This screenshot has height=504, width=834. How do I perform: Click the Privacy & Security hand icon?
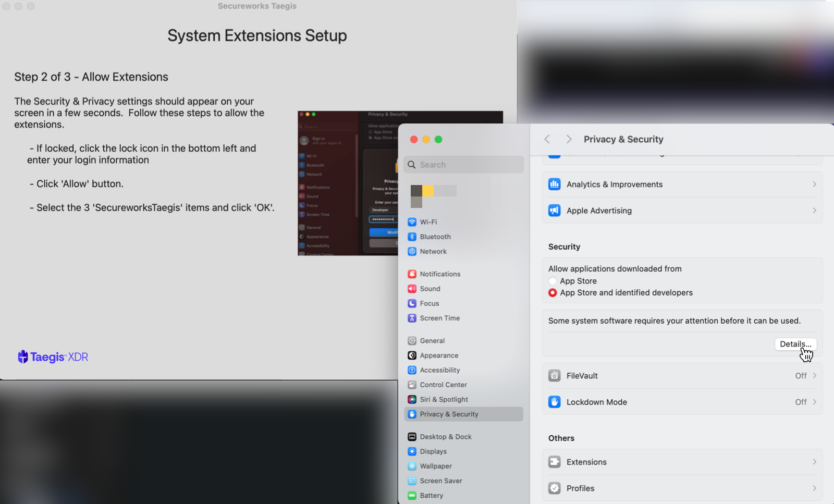[x=412, y=414]
